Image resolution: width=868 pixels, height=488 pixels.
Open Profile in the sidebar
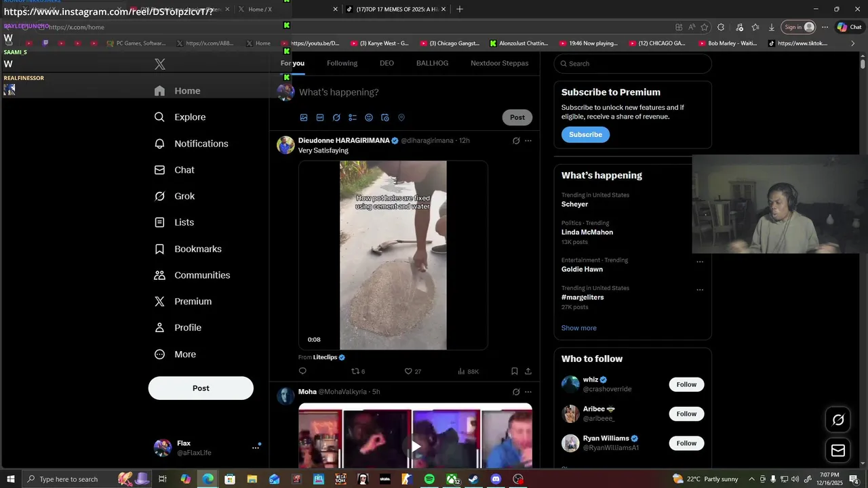click(x=178, y=327)
